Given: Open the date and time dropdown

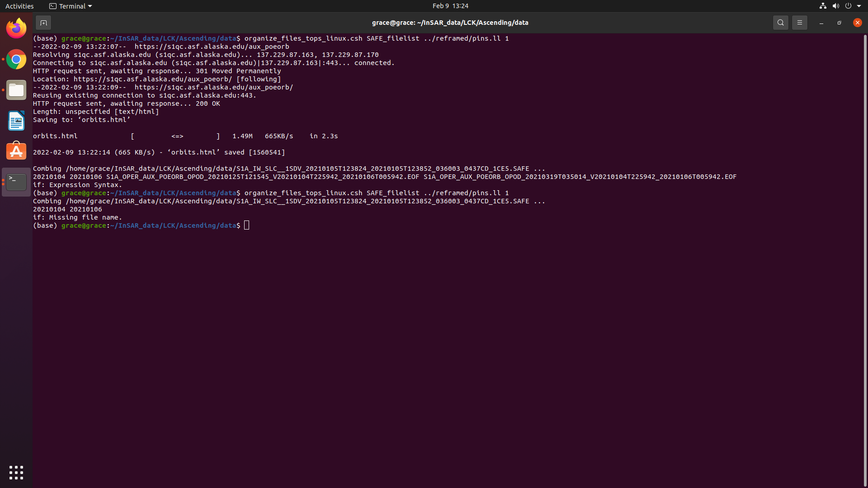Looking at the screenshot, I should click(x=450, y=6).
